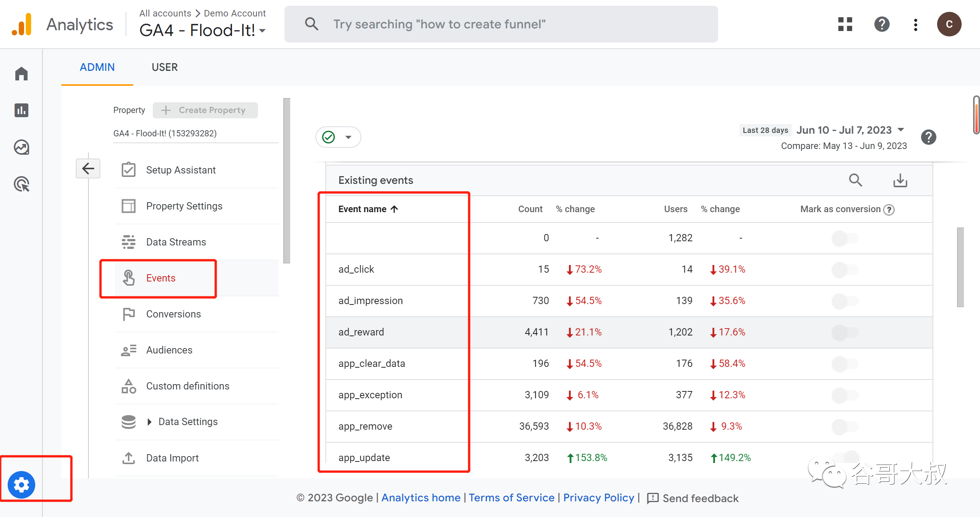This screenshot has width=980, height=517.
Task: Mark ad_reward as conversion
Action: click(845, 332)
